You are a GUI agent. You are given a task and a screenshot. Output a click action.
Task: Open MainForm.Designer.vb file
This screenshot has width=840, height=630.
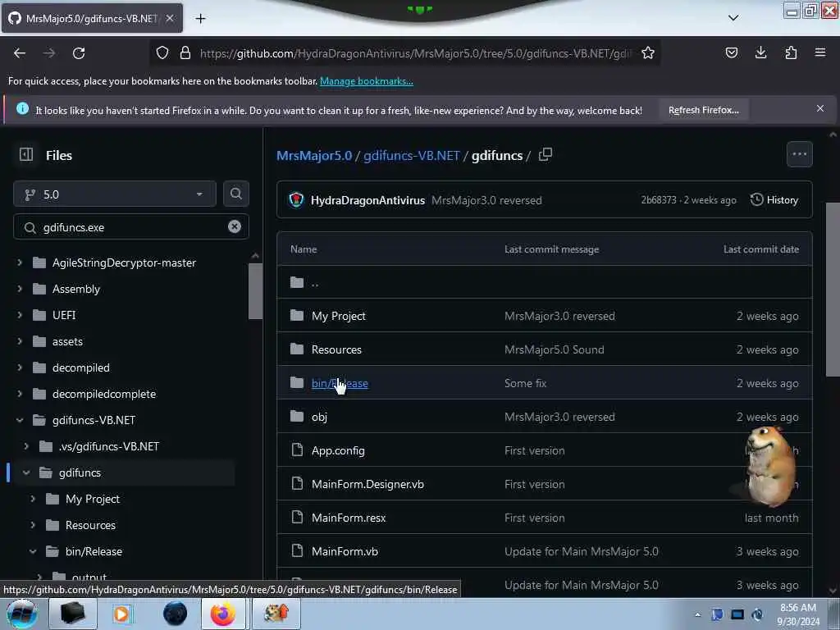[x=367, y=484]
